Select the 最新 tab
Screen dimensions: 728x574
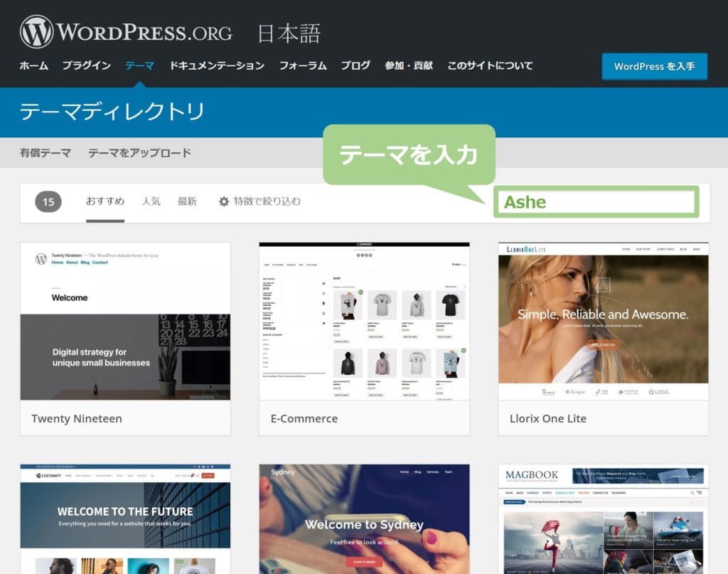coord(187,201)
